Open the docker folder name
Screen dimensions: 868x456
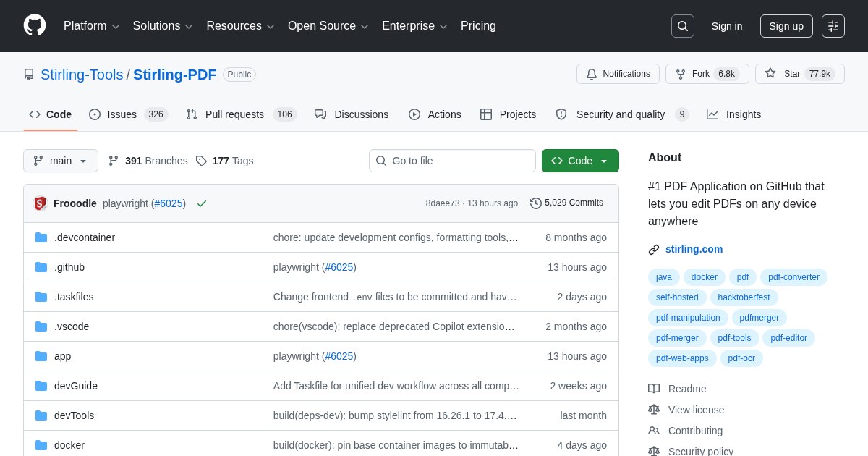(x=69, y=445)
